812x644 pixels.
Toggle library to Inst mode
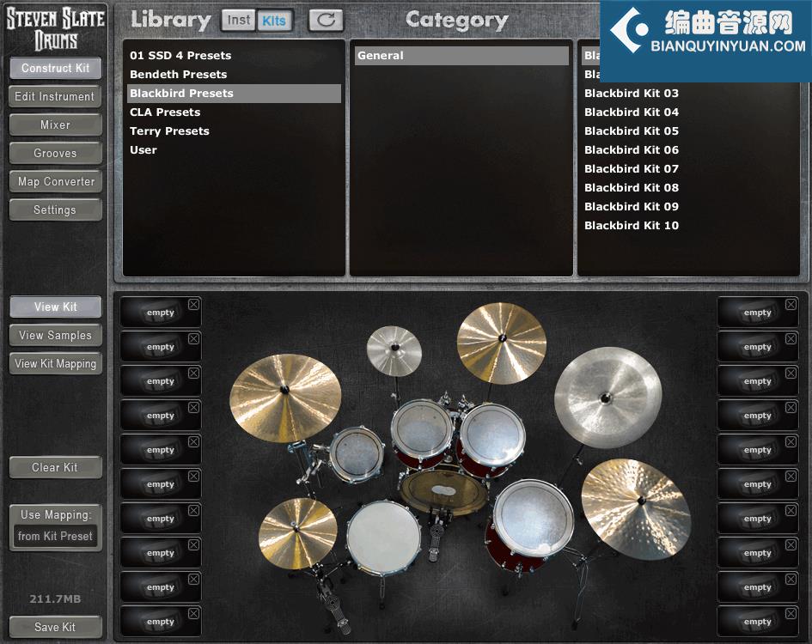238,21
